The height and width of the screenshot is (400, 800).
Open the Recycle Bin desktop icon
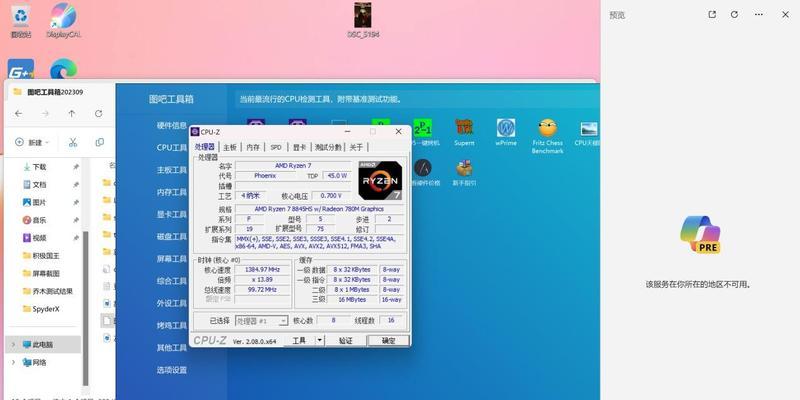(x=21, y=19)
